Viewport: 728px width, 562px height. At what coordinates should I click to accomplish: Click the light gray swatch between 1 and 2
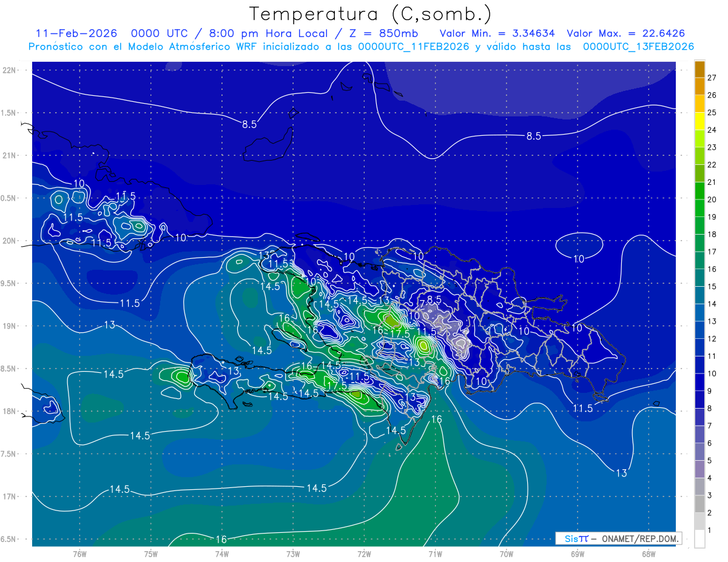[x=699, y=521]
